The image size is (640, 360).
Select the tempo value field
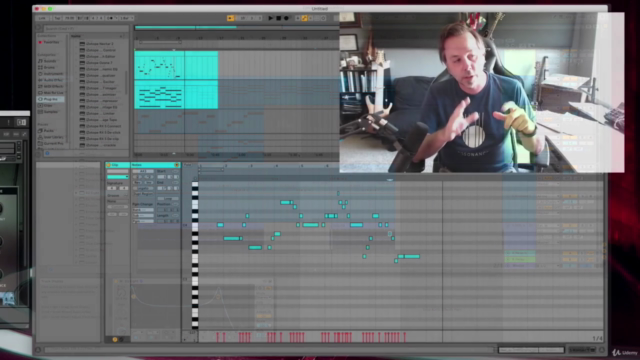pyautogui.click(x=69, y=18)
